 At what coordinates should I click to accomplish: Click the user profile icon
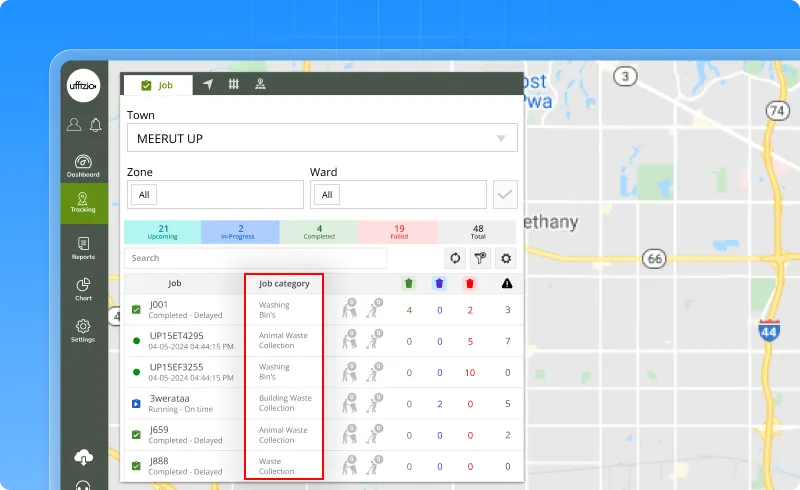click(x=74, y=125)
